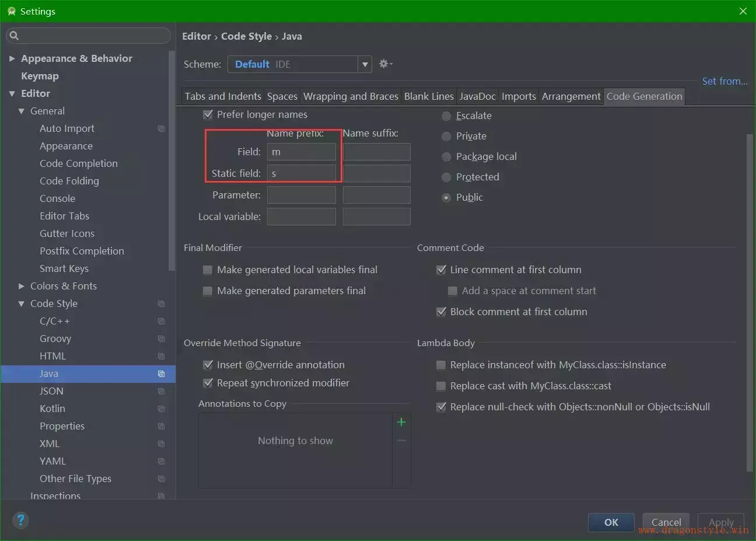The width and height of the screenshot is (756, 541).
Task: Uncheck Line comment at first column
Action: (442, 270)
